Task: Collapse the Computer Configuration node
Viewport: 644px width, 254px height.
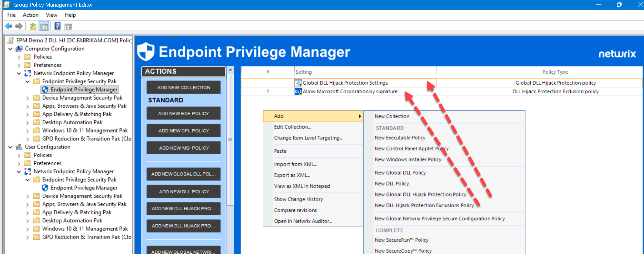Action: (10, 48)
